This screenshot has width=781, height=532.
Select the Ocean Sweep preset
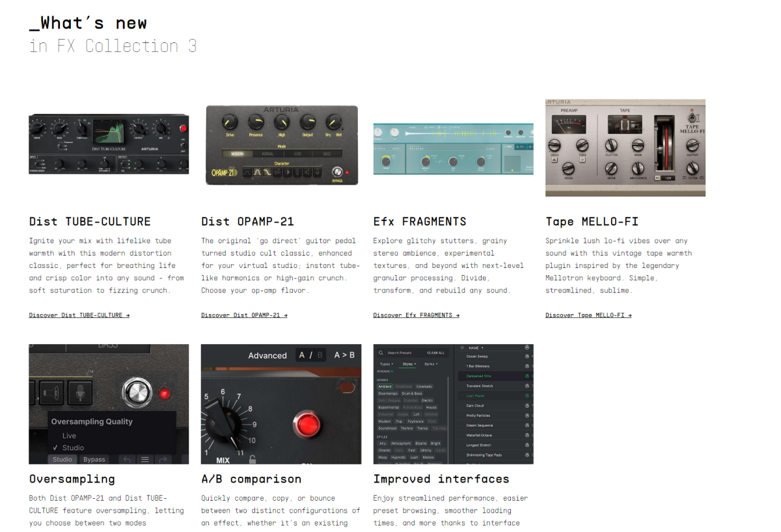click(x=477, y=356)
